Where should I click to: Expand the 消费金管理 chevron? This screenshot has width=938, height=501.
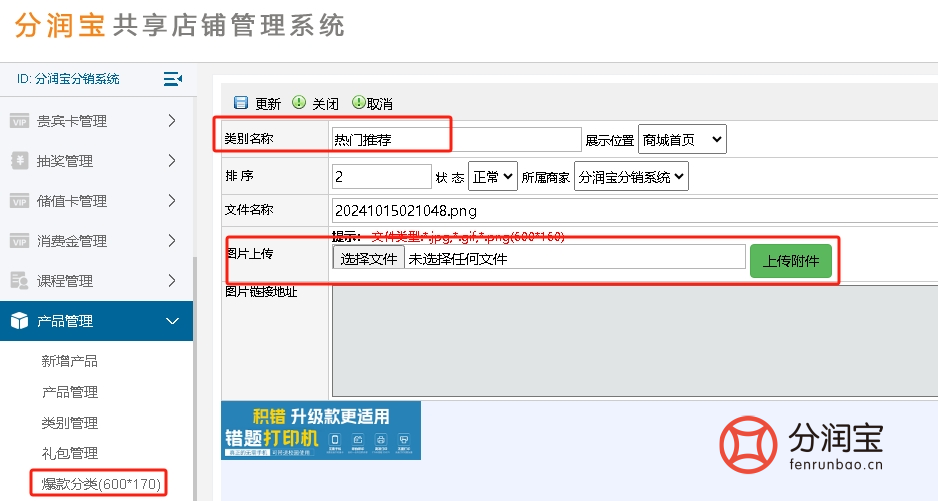(172, 241)
